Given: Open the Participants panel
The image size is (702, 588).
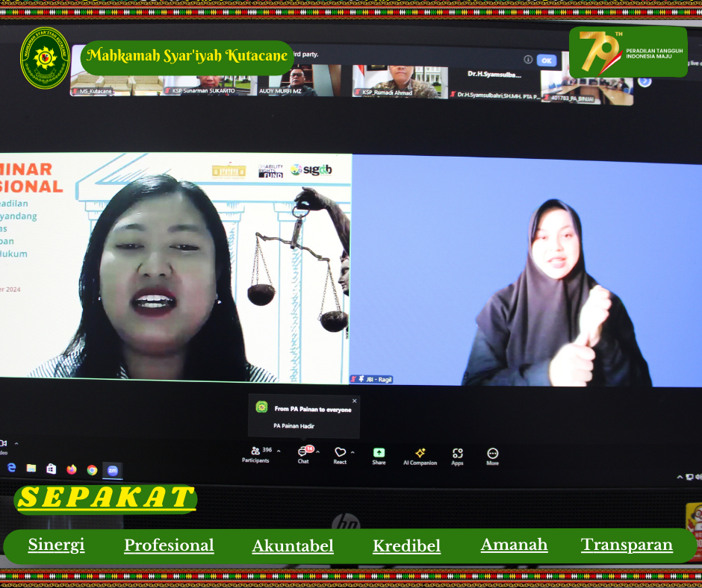Looking at the screenshot, I should click(x=255, y=452).
